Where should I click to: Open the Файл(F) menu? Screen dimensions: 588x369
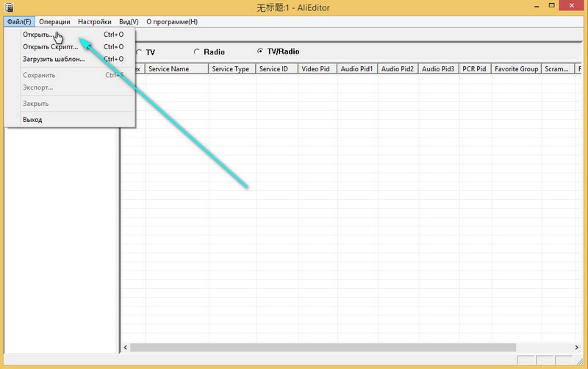click(x=19, y=22)
